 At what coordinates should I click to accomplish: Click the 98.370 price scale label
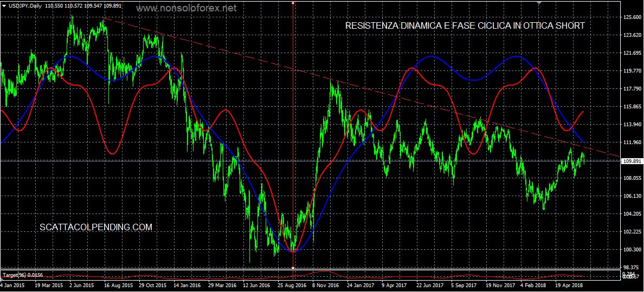630,268
